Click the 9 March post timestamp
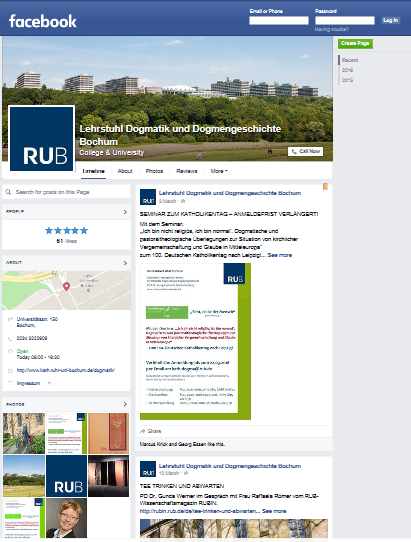The height and width of the screenshot is (542, 411). point(167,201)
